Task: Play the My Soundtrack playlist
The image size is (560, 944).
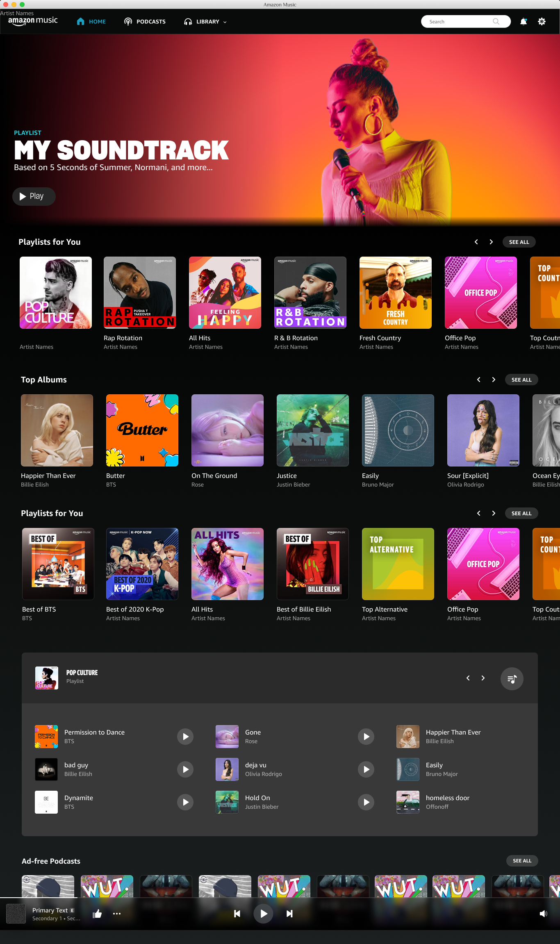Action: tap(34, 196)
